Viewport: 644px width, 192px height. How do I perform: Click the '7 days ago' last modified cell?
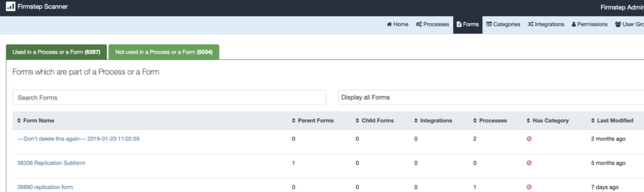605,187
